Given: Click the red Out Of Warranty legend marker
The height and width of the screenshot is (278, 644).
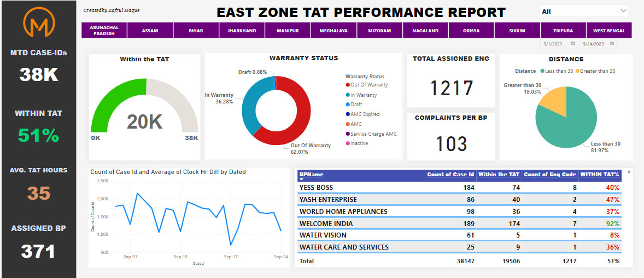Looking at the screenshot, I should pyautogui.click(x=348, y=85).
